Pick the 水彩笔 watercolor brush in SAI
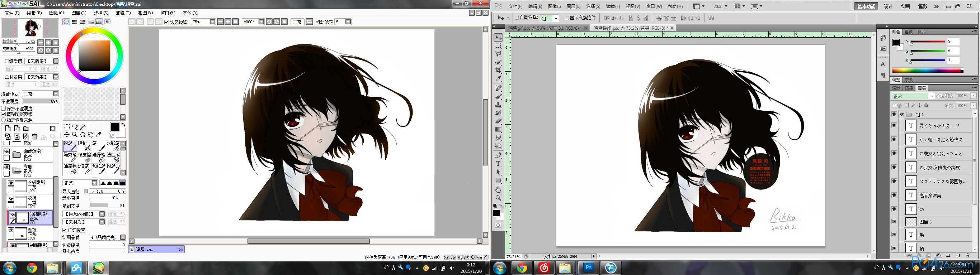The image size is (980, 275). click(113, 146)
